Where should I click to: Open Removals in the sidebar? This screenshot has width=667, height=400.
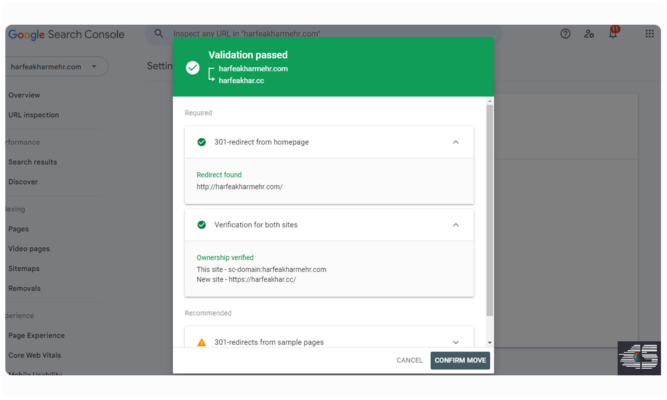coord(24,288)
